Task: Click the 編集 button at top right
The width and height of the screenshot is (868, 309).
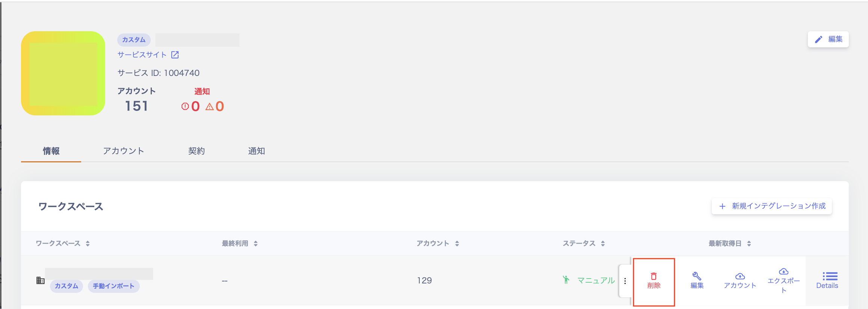Action: tap(828, 39)
